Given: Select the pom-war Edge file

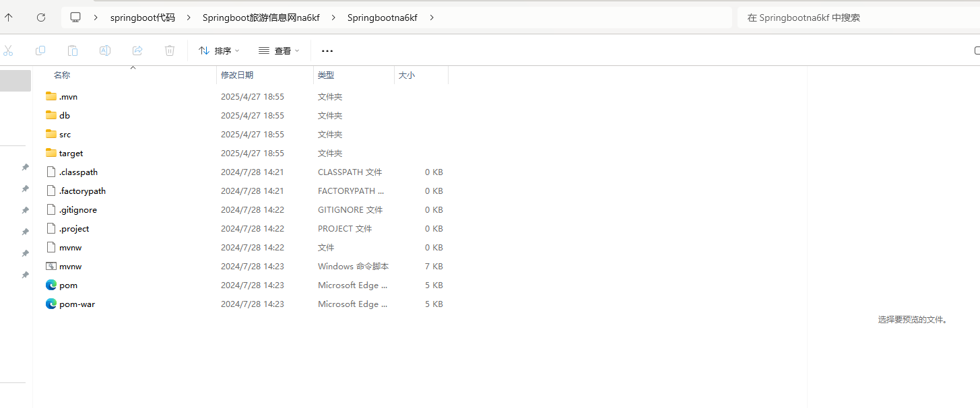Looking at the screenshot, I should 77,304.
